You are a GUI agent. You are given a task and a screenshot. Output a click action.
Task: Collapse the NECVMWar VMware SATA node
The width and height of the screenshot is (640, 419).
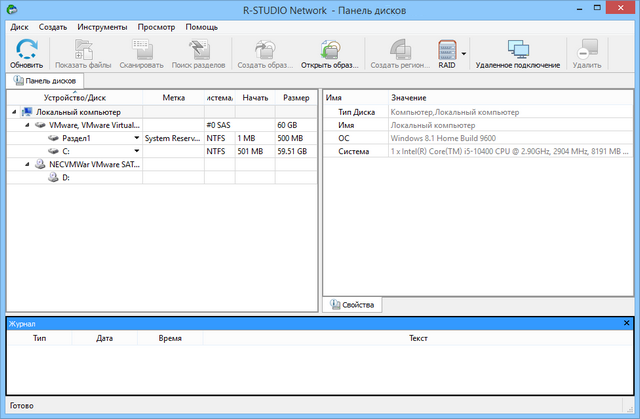pos(27,164)
